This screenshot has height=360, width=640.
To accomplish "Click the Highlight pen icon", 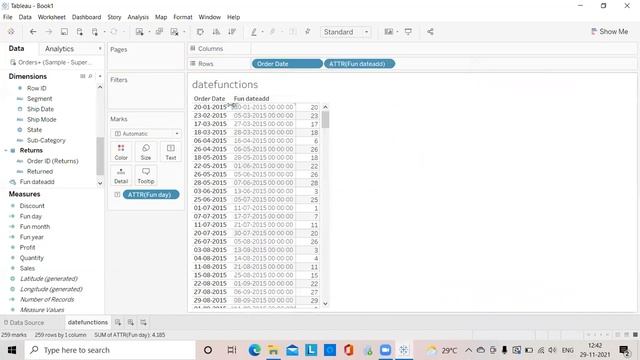I will tap(254, 32).
